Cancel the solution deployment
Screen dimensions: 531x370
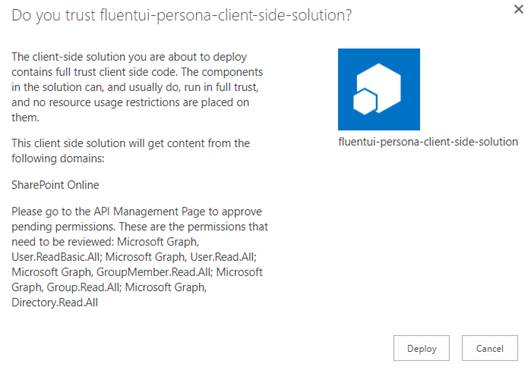tap(490, 348)
